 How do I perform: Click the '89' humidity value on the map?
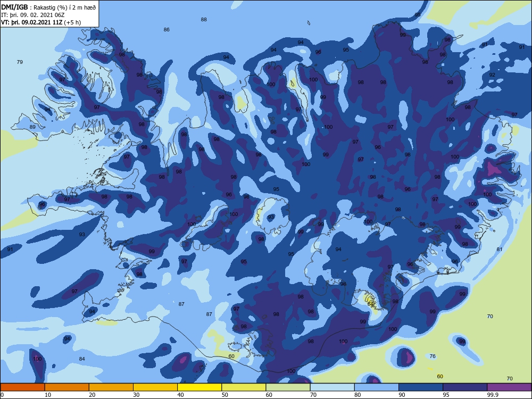(32, 127)
